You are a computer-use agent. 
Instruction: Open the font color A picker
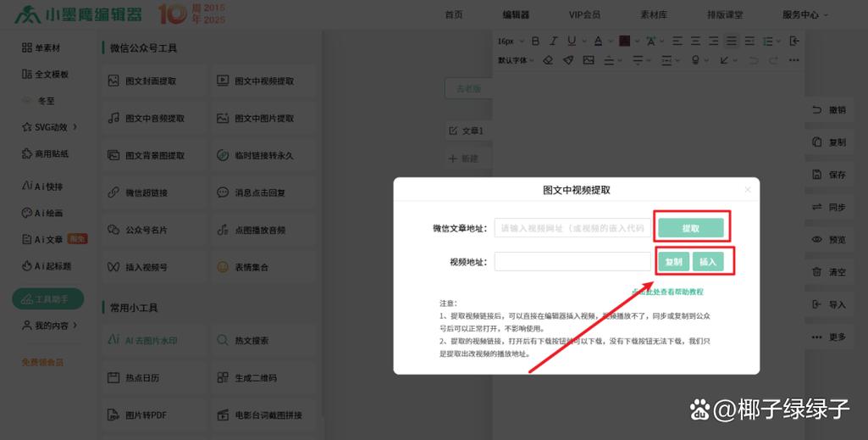click(599, 41)
